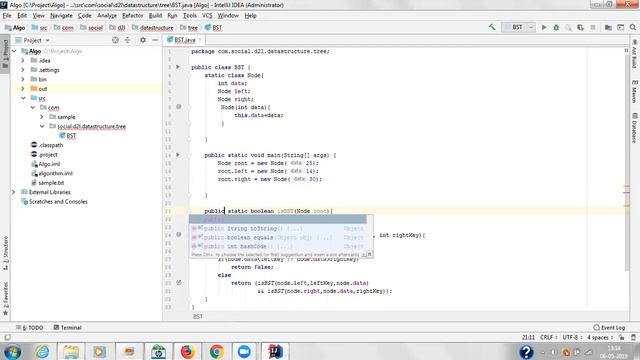Hide the Project panel with minus icon
Screen dimensions: 640x360
coord(155,40)
